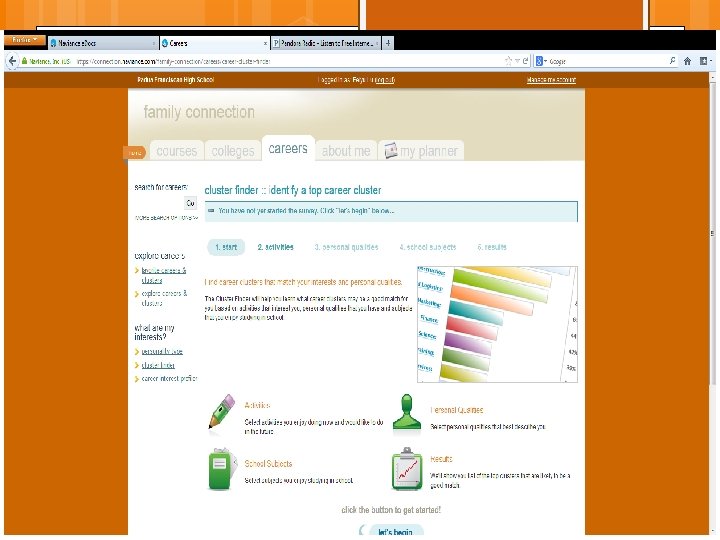Click the orange home tab
This screenshot has width=720, height=540.
click(x=135, y=153)
